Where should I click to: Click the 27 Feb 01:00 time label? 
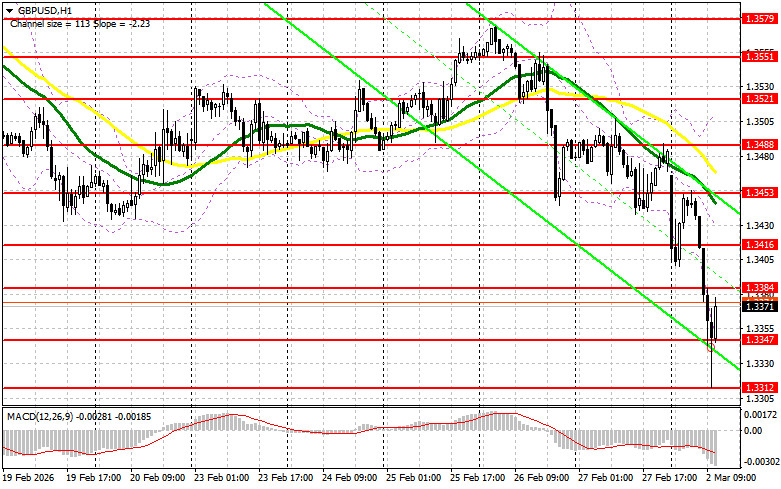[x=606, y=478]
